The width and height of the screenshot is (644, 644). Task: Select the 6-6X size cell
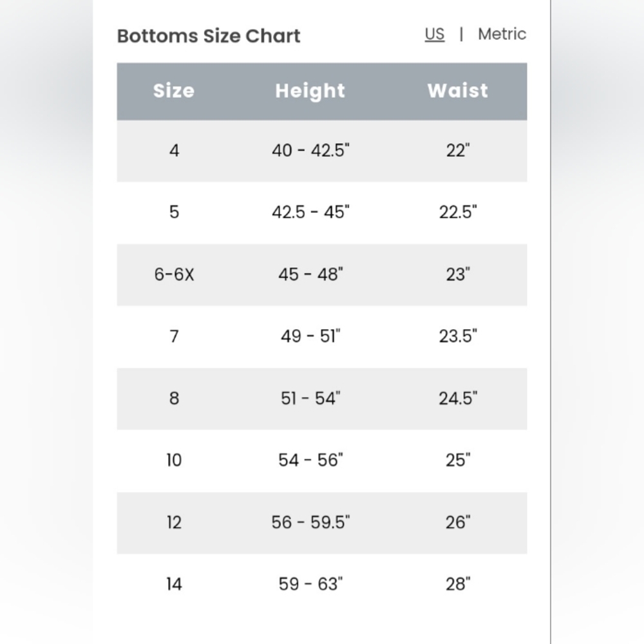click(174, 274)
